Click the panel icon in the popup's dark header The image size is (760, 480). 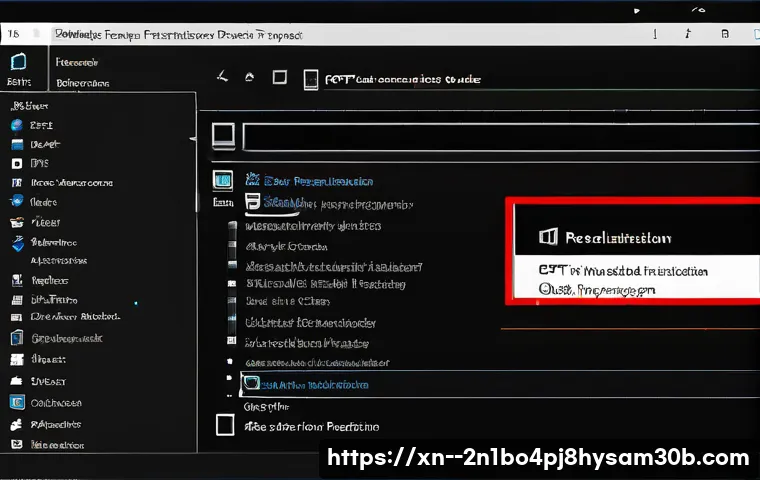(x=548, y=237)
